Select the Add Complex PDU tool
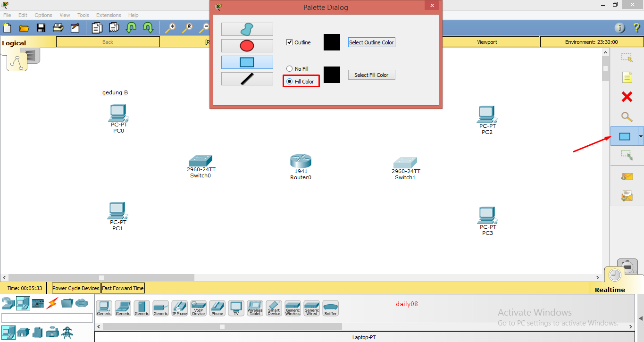 coord(627,195)
